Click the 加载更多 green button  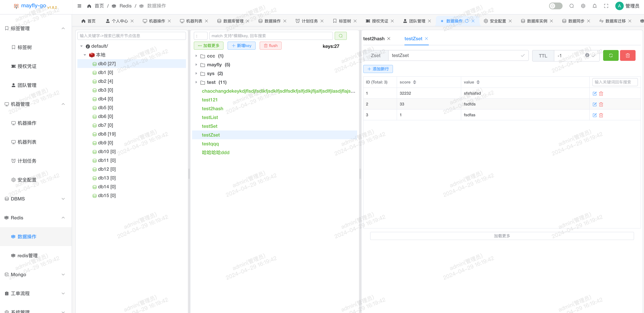208,45
